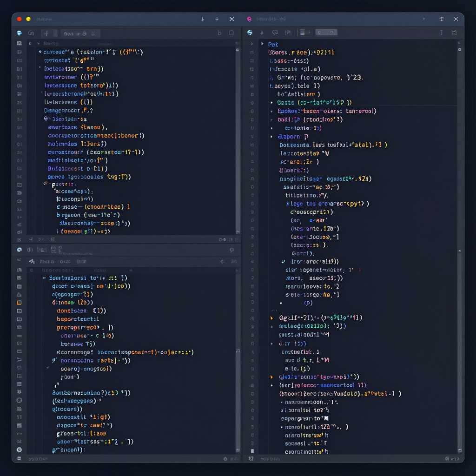The width and height of the screenshot is (476, 476).
Task: Click the layout panel icon in the right toolbar
Action: pyautogui.click(x=304, y=33)
